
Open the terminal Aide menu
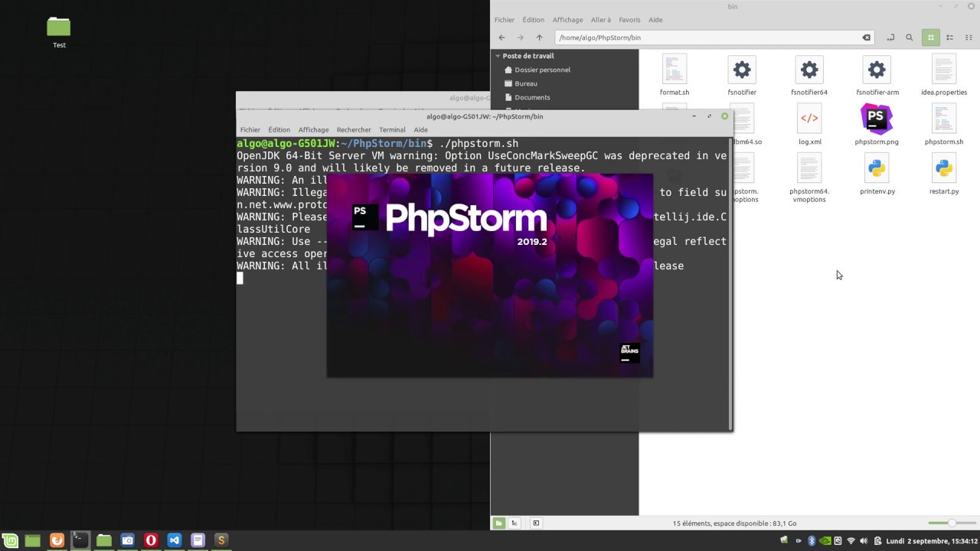(420, 130)
